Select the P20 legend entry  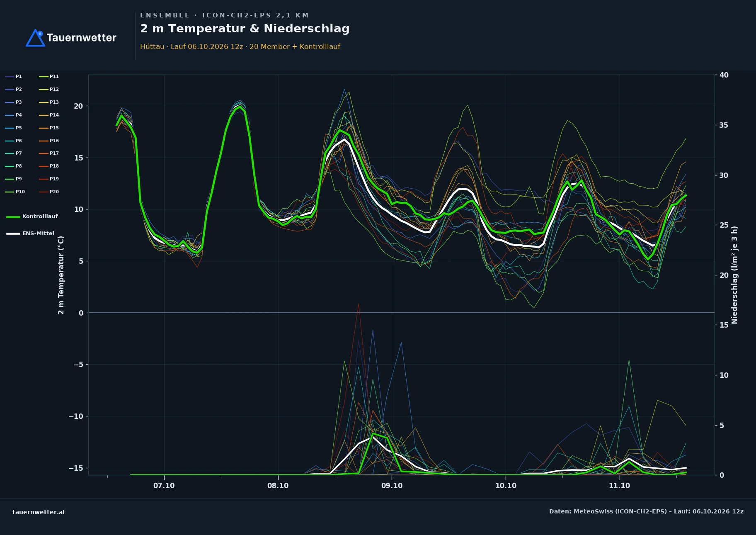(49, 192)
